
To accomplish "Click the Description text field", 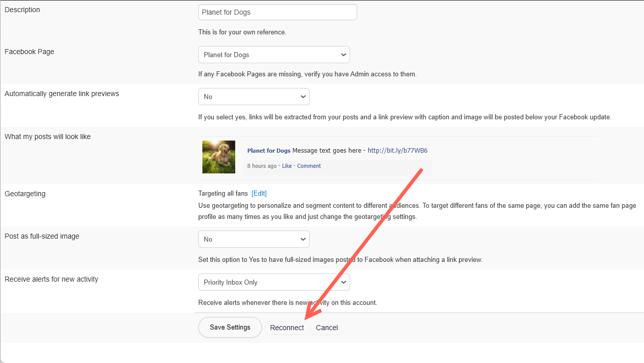I will point(278,12).
